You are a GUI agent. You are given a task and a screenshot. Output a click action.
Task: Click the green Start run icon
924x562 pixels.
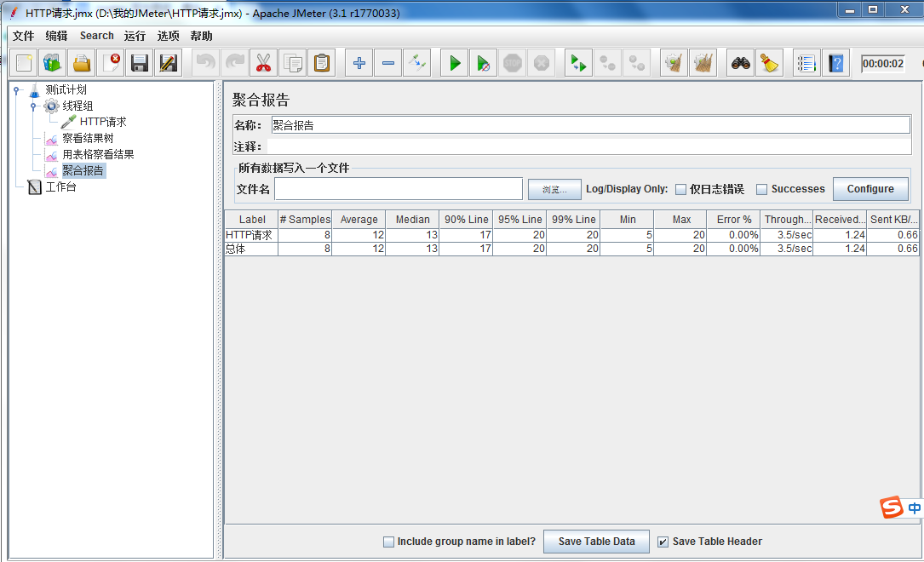(x=455, y=63)
